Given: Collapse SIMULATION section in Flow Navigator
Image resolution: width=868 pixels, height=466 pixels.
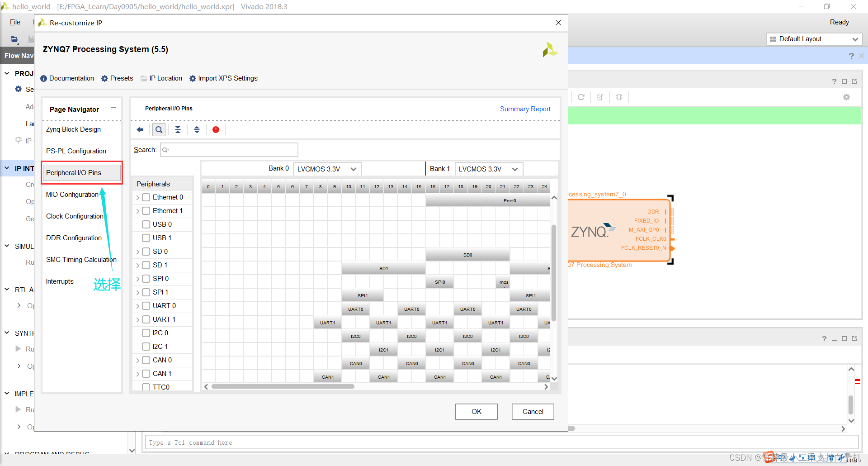Looking at the screenshot, I should [x=7, y=246].
